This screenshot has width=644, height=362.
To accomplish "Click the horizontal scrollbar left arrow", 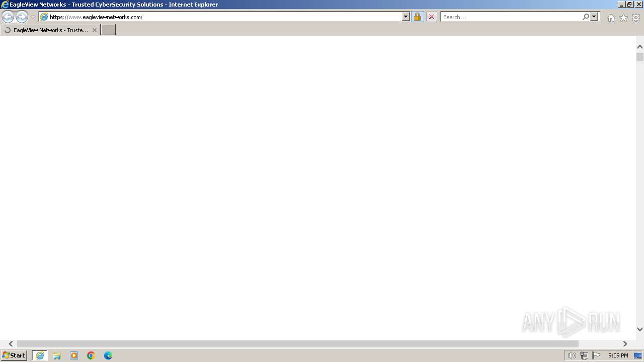I will coord(11,344).
